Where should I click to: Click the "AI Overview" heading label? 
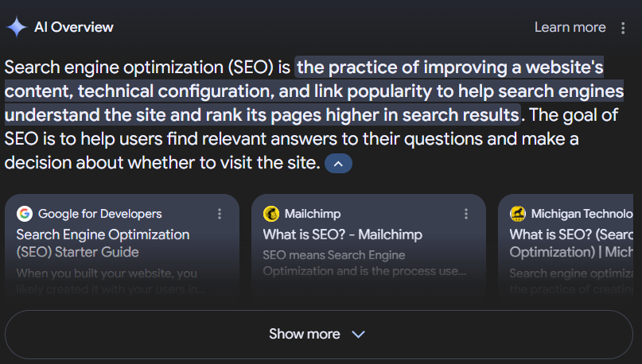(73, 27)
